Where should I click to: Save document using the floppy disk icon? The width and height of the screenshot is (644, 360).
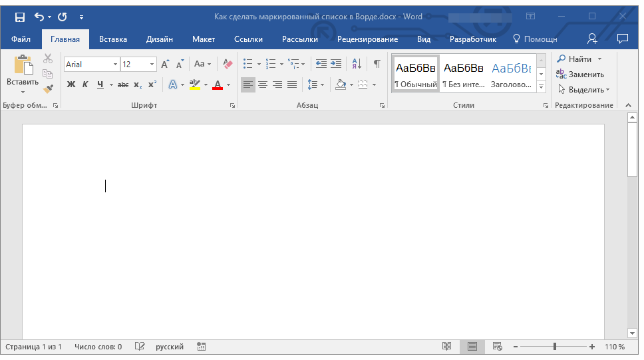[19, 17]
